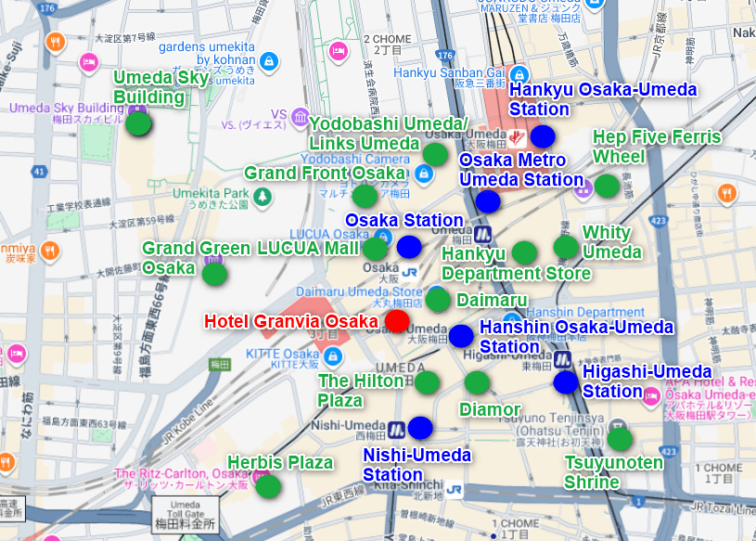Viewport: 756px width, 541px height.
Task: Click the green Hilton Plaza marker dot
Action: (427, 383)
